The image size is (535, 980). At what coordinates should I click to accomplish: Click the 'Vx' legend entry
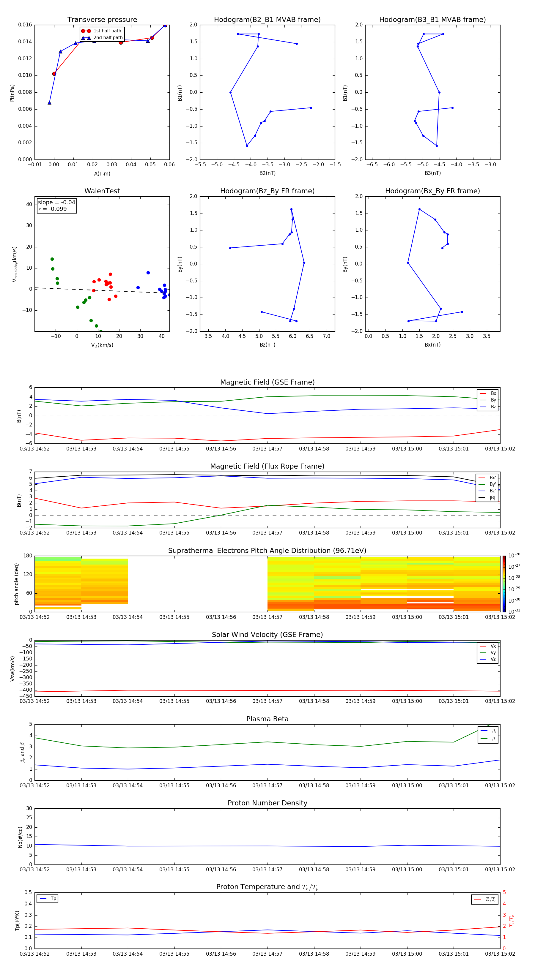[x=488, y=647]
